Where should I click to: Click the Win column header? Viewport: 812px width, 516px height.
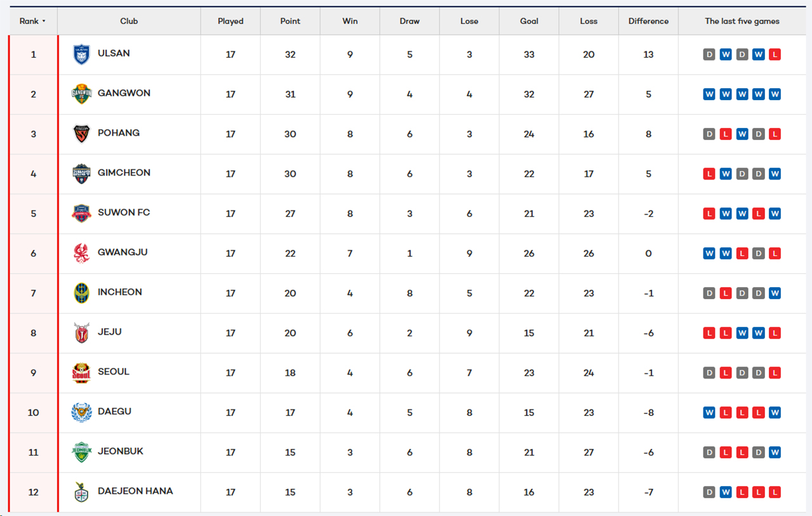click(x=350, y=21)
